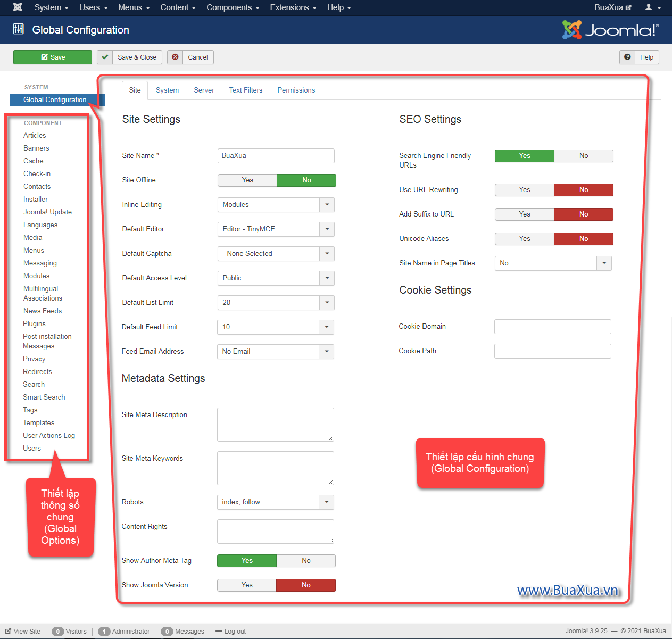The width and height of the screenshot is (672, 639).
Task: Enable Add Suffix to URL Yes option
Action: (x=525, y=214)
